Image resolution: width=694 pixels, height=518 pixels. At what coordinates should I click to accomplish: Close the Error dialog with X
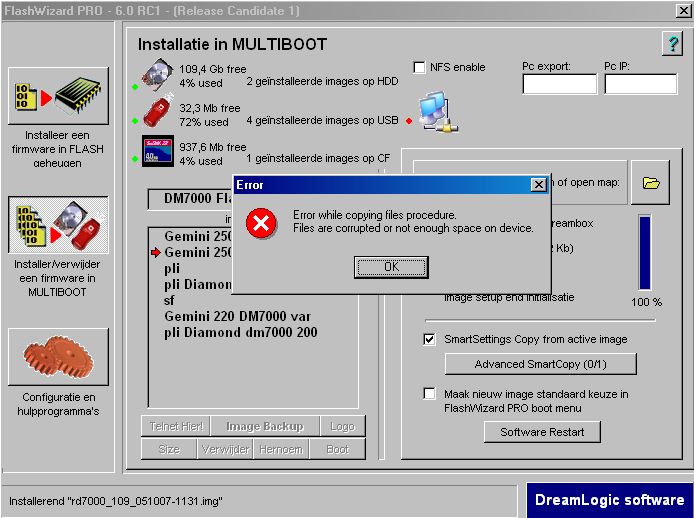pos(538,185)
